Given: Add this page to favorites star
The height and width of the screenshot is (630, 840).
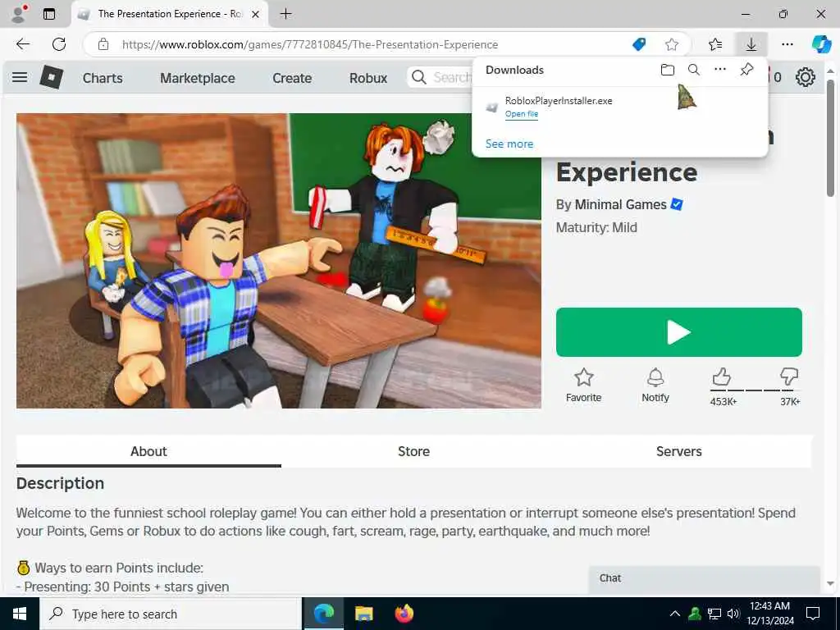Looking at the screenshot, I should (x=672, y=44).
